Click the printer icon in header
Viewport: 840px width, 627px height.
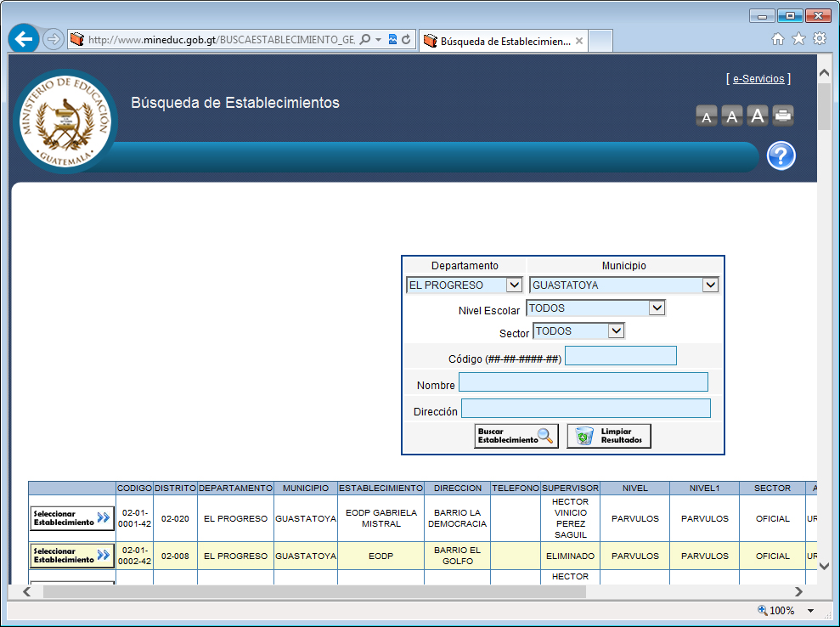783,116
